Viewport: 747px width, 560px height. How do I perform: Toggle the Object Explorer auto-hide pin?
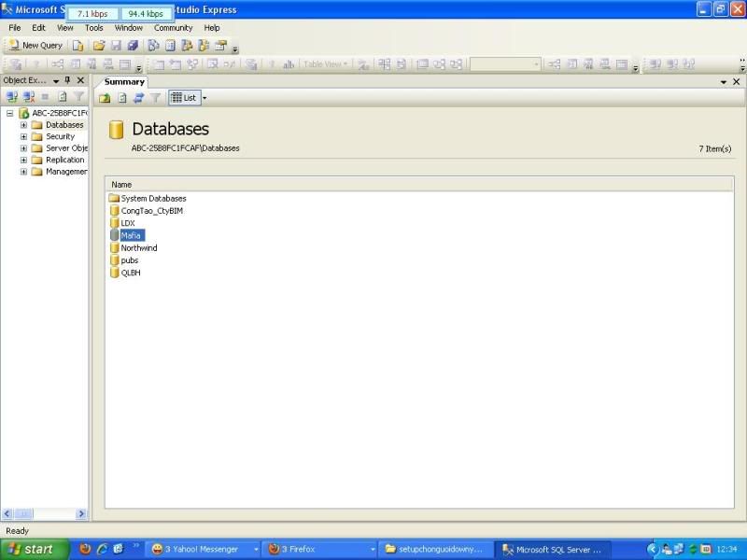click(67, 80)
